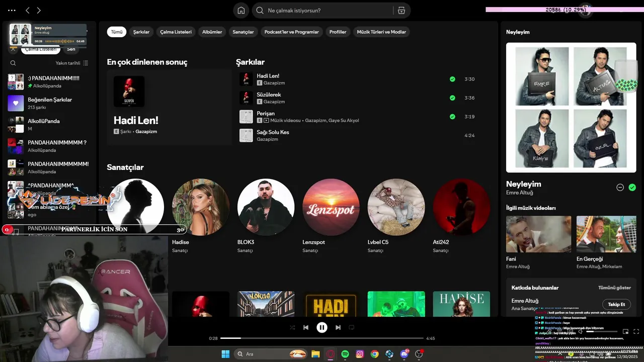Pause the current song

point(322,327)
